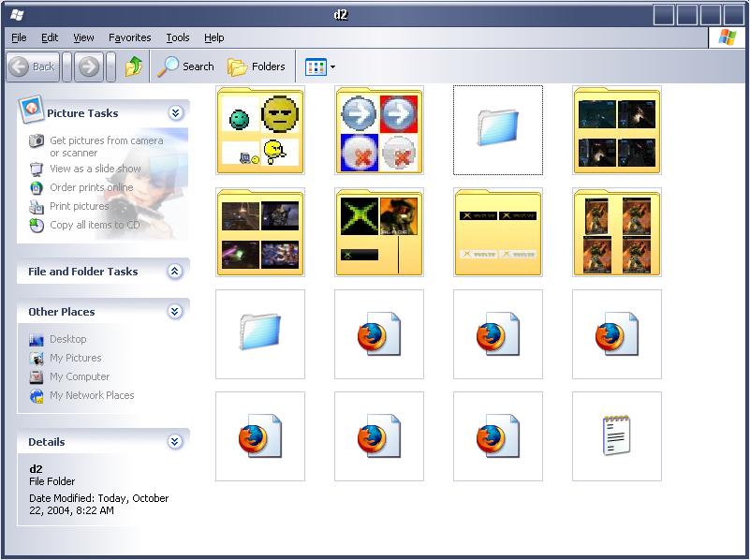Open the Favorites menu

tap(129, 37)
